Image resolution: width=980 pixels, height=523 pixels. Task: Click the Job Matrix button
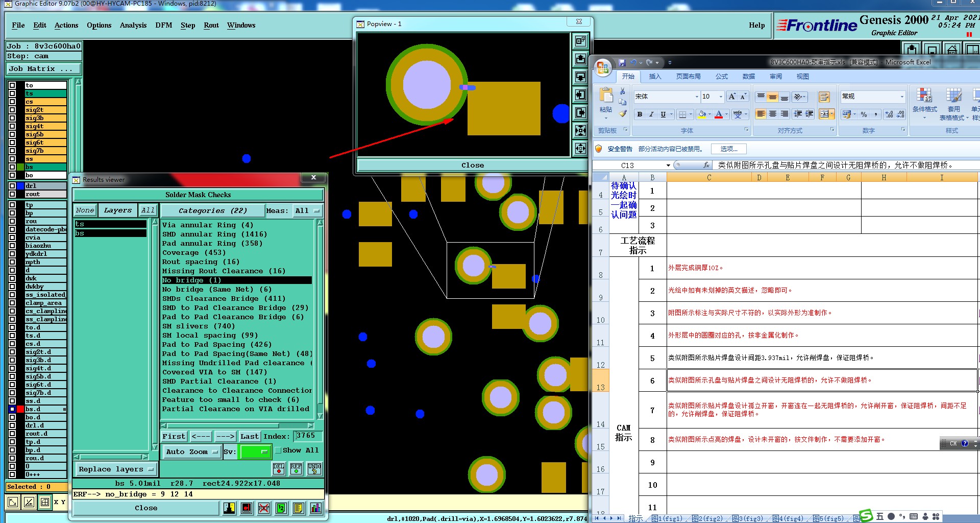(x=43, y=68)
